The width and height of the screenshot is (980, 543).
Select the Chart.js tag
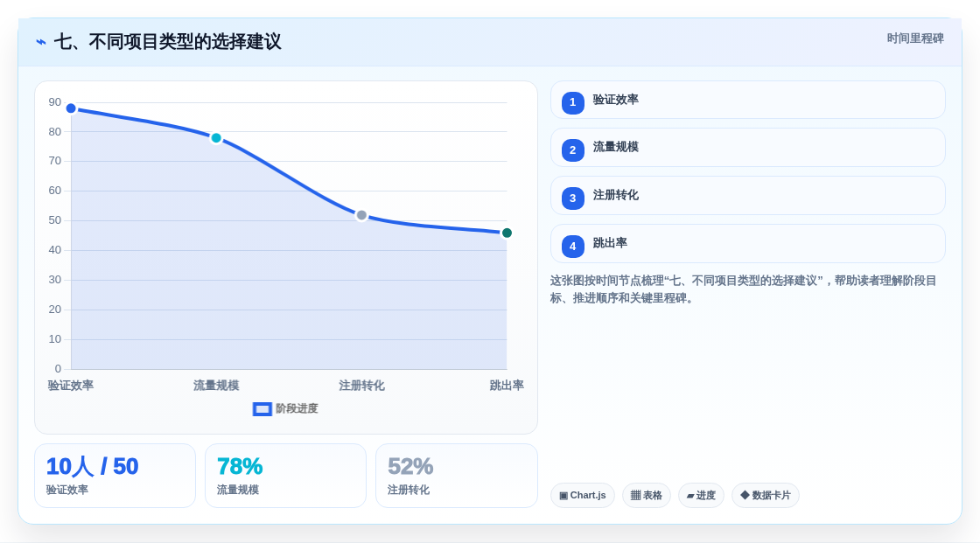coord(583,496)
